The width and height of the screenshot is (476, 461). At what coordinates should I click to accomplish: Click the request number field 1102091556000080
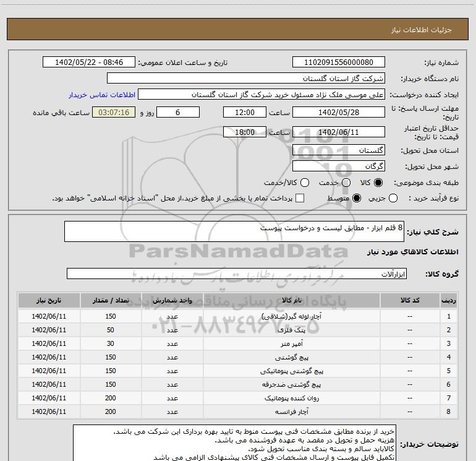[x=339, y=62]
